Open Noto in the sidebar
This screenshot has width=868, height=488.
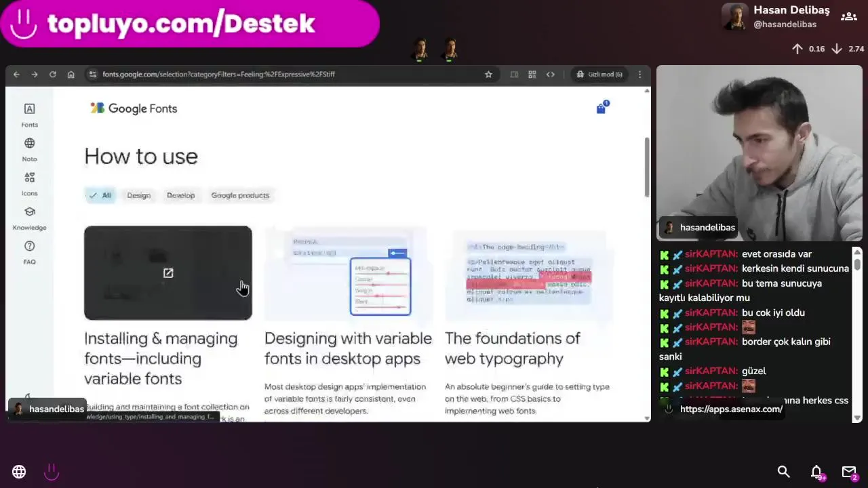click(29, 150)
